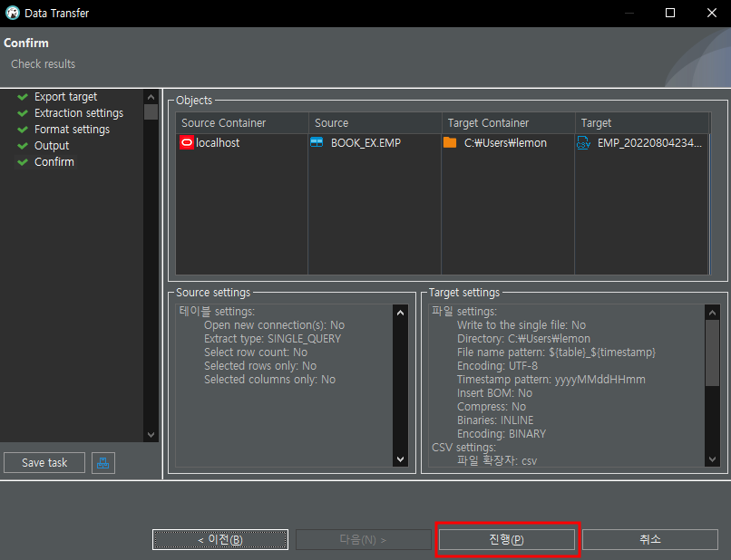Image resolution: width=731 pixels, height=560 pixels.
Task: Click the 'CSV settings:' heading
Action: pos(463,448)
